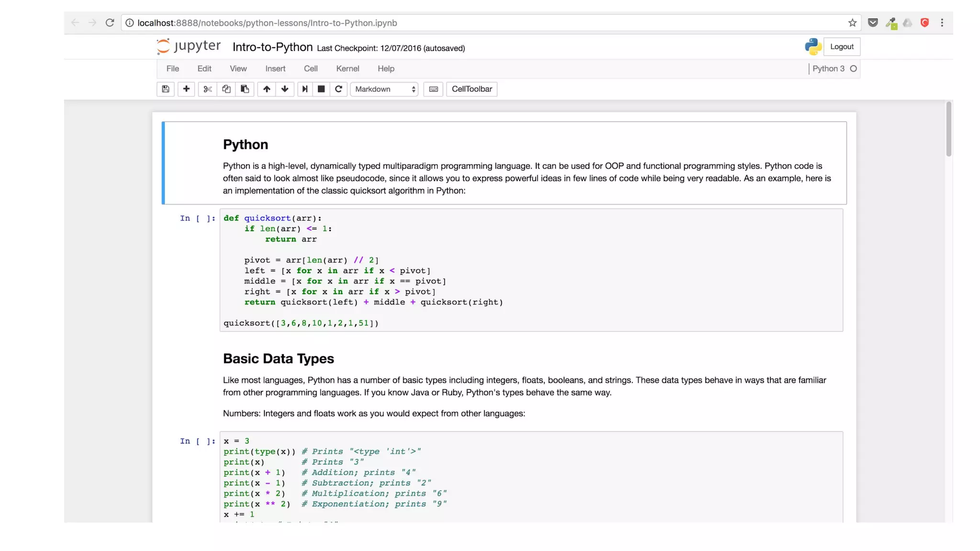980x551 pixels.
Task: Click the notebook vertical scrollbar
Action: (x=949, y=129)
